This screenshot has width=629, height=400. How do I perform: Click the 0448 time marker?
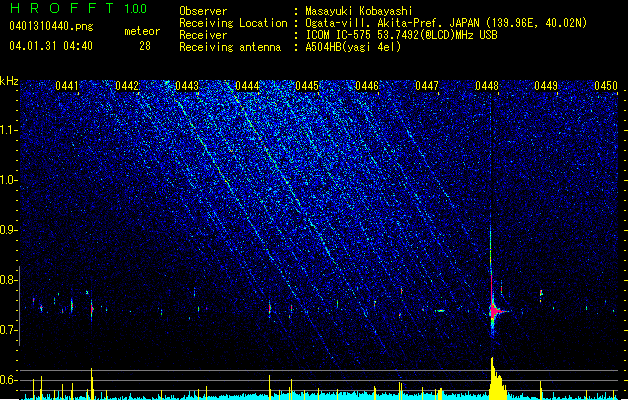tap(487, 86)
